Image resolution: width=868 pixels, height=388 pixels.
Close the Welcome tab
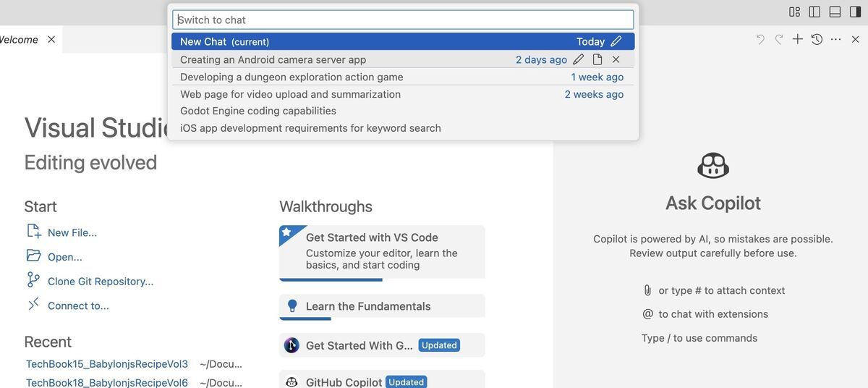(x=51, y=39)
